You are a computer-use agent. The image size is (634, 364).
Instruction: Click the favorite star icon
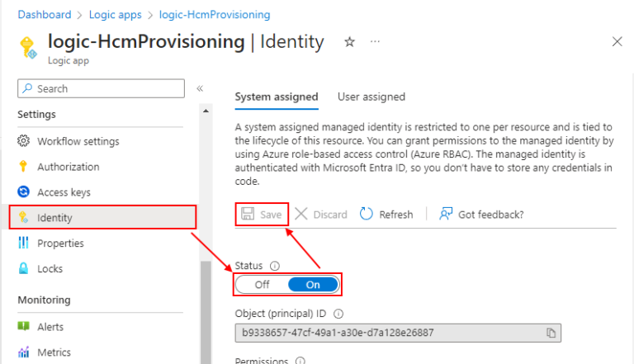[x=349, y=42]
